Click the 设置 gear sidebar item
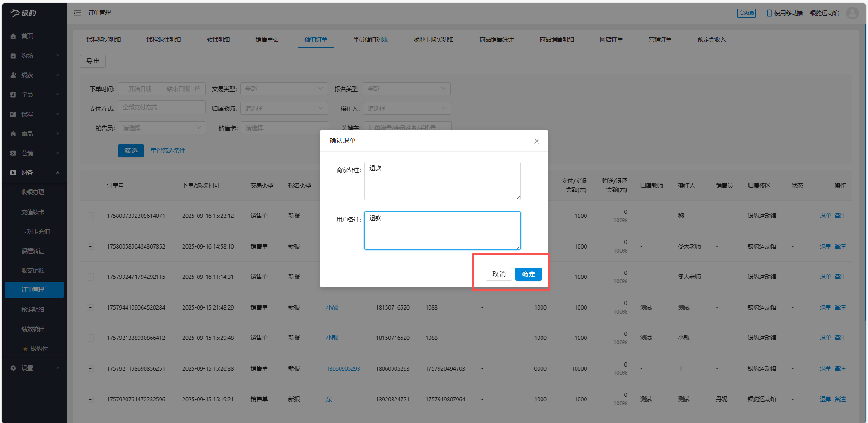 pyautogui.click(x=27, y=368)
